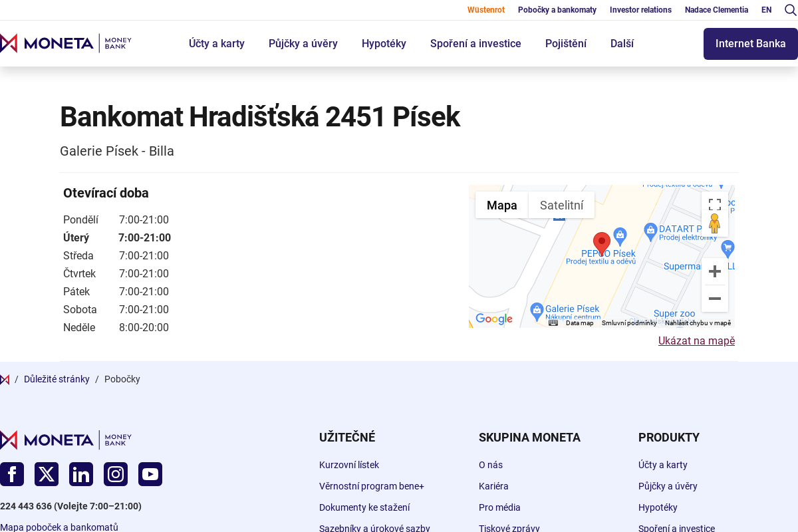798x532 pixels.
Task: Open the LinkedIn social icon
Action: point(81,474)
